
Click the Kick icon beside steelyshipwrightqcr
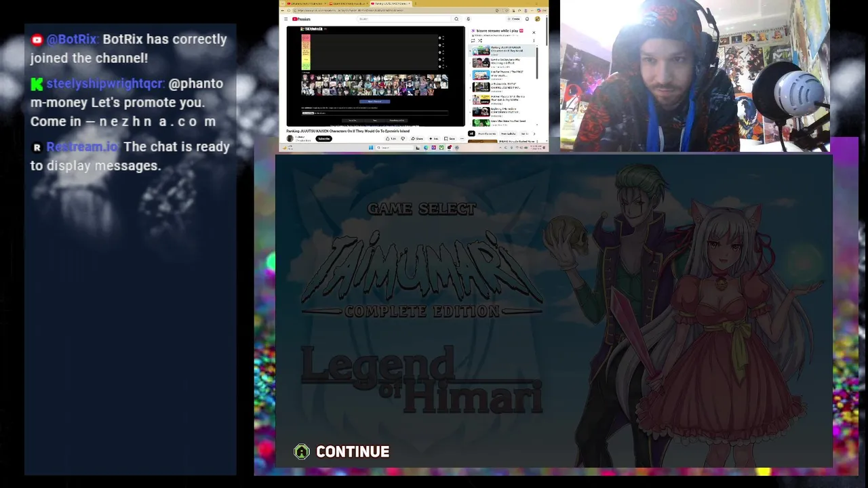pyautogui.click(x=37, y=84)
